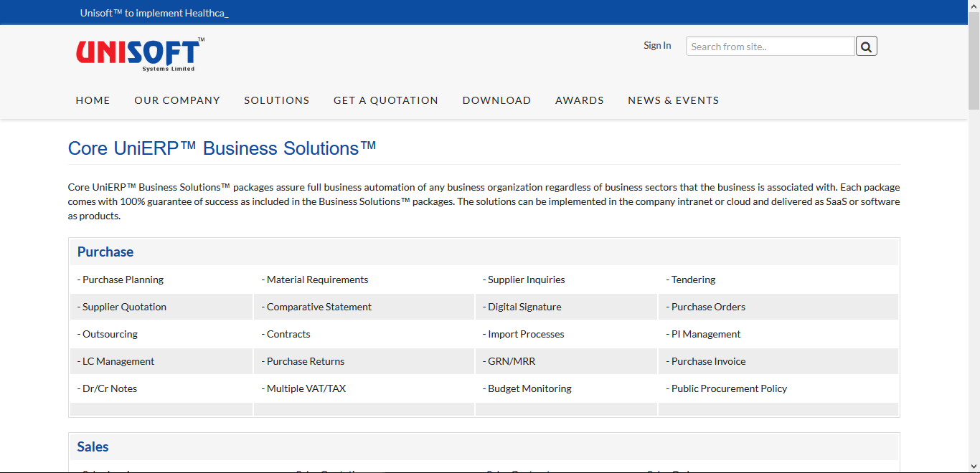The image size is (980, 473).
Task: Click the search magnifier icon button
Action: (x=866, y=46)
